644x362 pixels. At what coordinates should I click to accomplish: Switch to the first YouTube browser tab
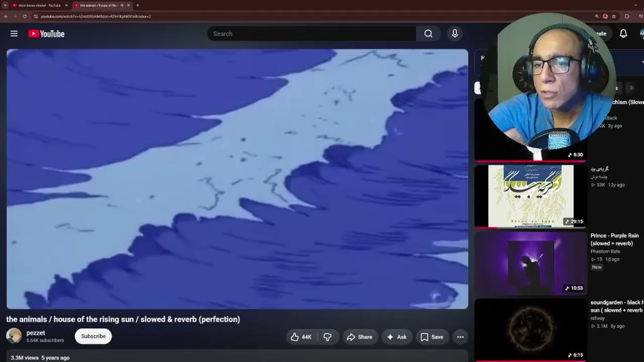pos(39,5)
